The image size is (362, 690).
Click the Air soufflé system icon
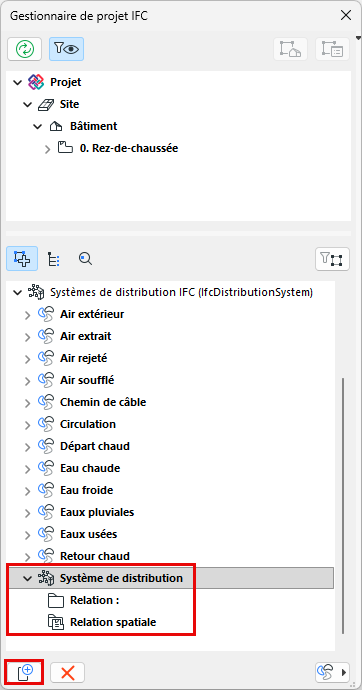tap(46, 380)
